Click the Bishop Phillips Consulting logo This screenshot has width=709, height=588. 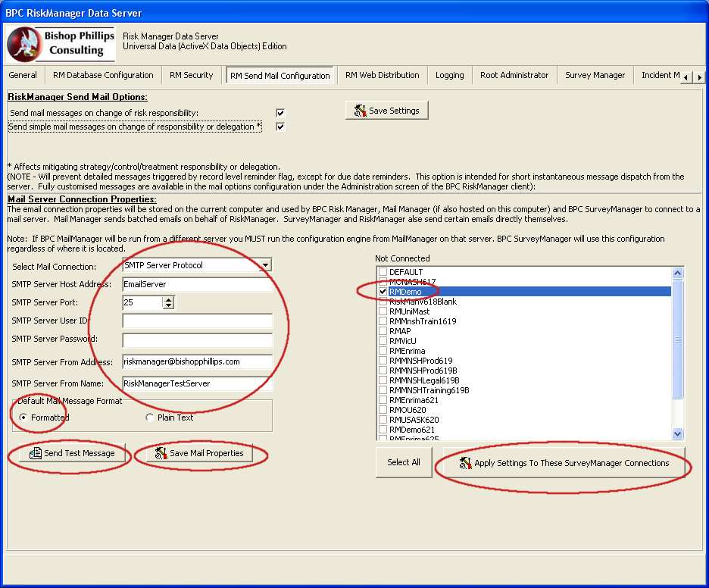click(61, 44)
